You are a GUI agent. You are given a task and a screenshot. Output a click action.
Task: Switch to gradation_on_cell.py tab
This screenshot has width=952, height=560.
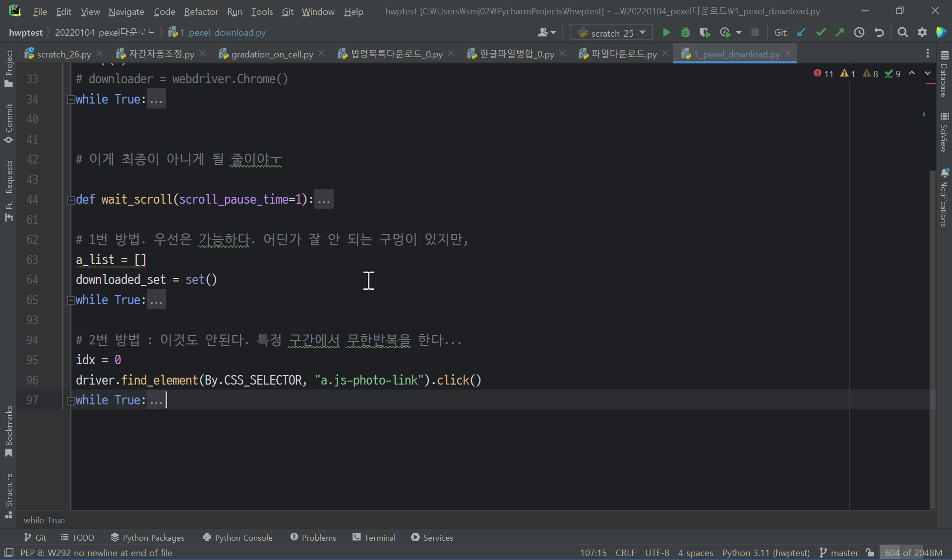click(272, 54)
